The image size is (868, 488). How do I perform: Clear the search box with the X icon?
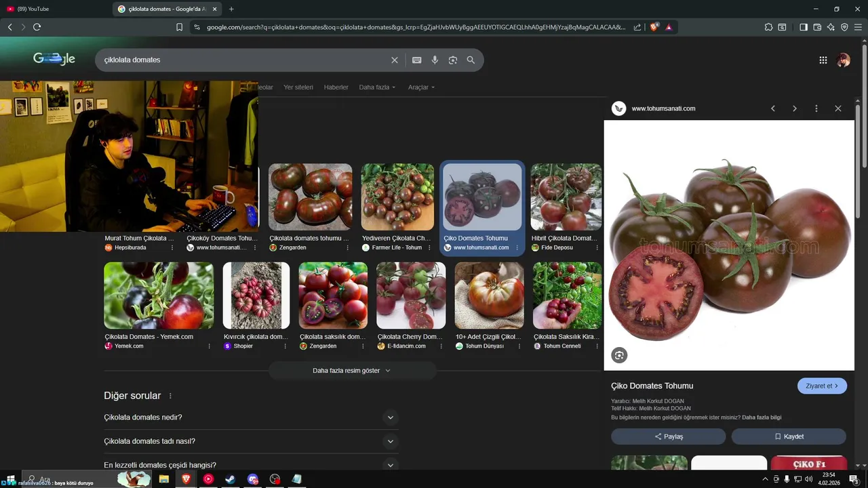[x=395, y=60]
